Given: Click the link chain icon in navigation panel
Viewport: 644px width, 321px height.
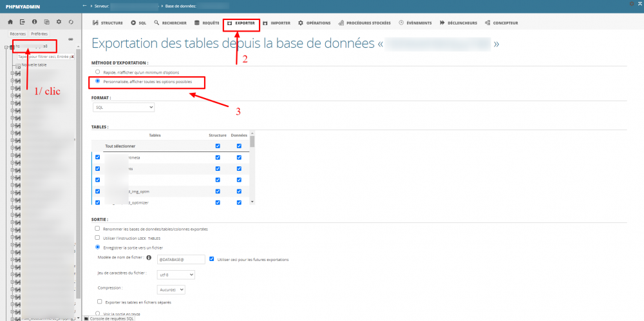Looking at the screenshot, I should (71, 39).
